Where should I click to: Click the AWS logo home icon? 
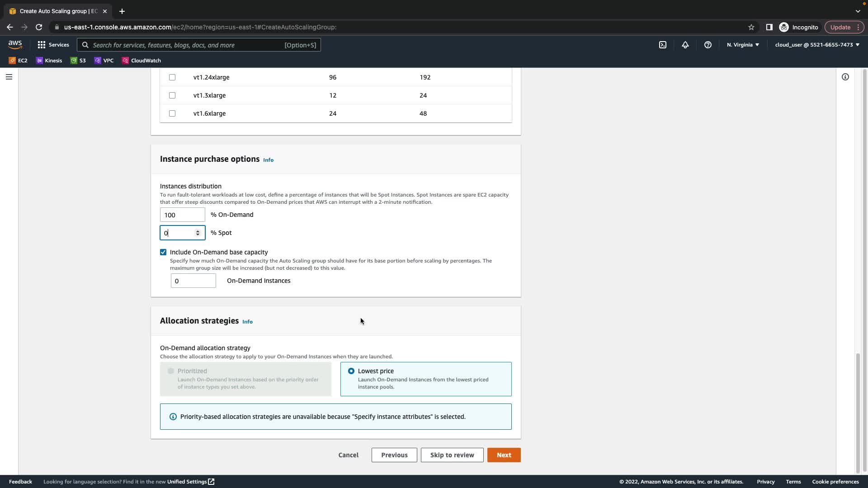tap(15, 44)
